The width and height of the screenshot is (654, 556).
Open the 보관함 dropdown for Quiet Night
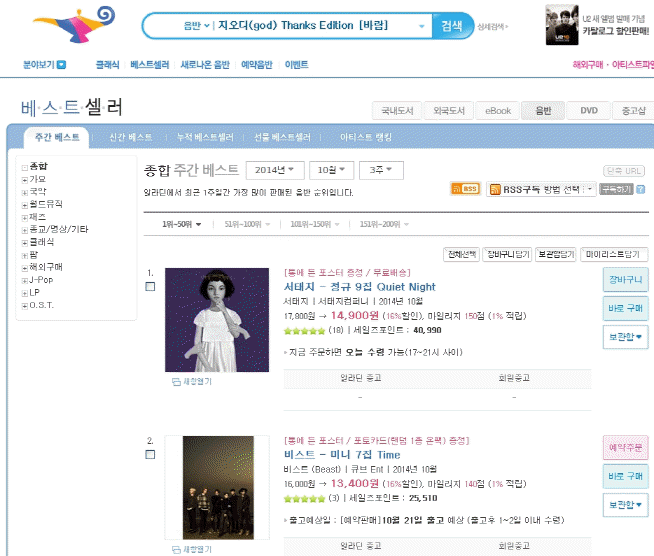(x=626, y=337)
